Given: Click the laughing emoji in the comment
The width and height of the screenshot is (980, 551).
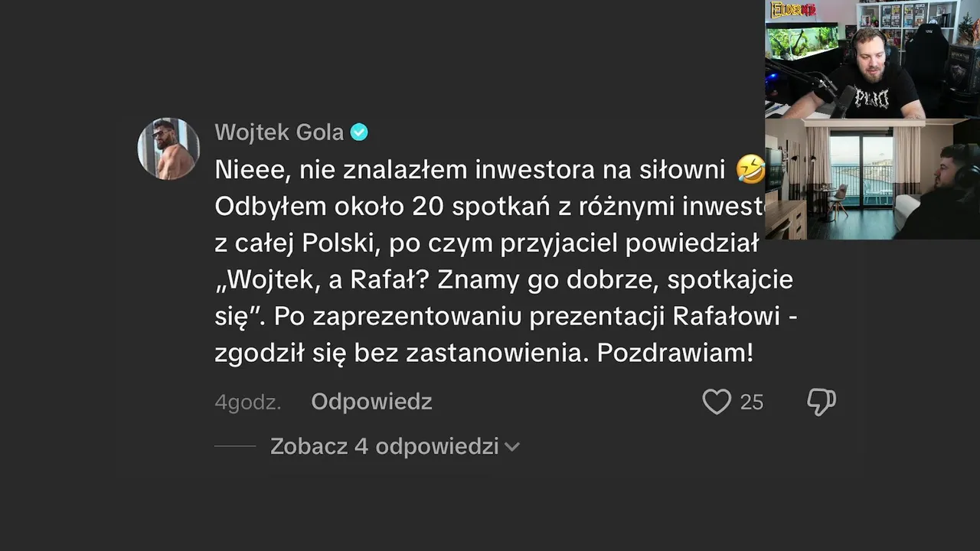Looking at the screenshot, I should pyautogui.click(x=750, y=169).
